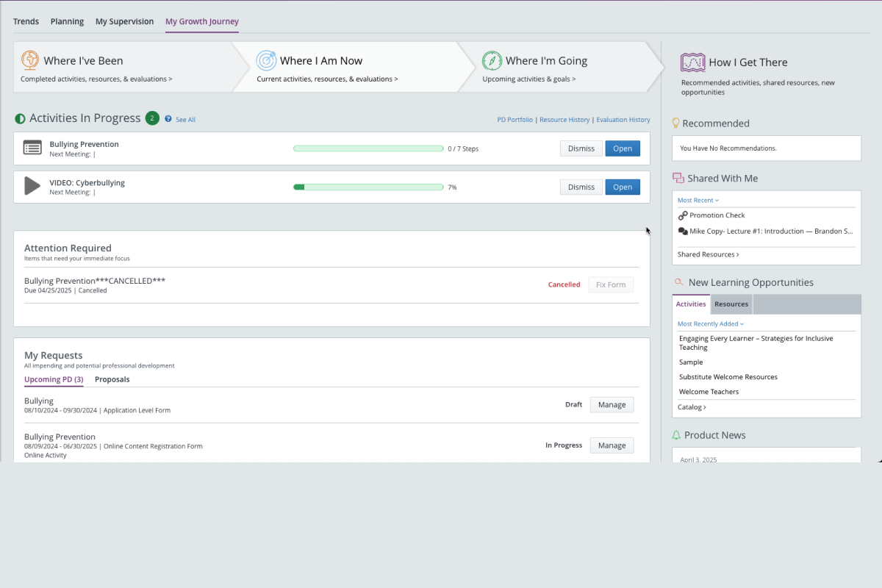The image size is (882, 588).
Task: Open the Most Recent sort dropdown
Action: click(698, 200)
